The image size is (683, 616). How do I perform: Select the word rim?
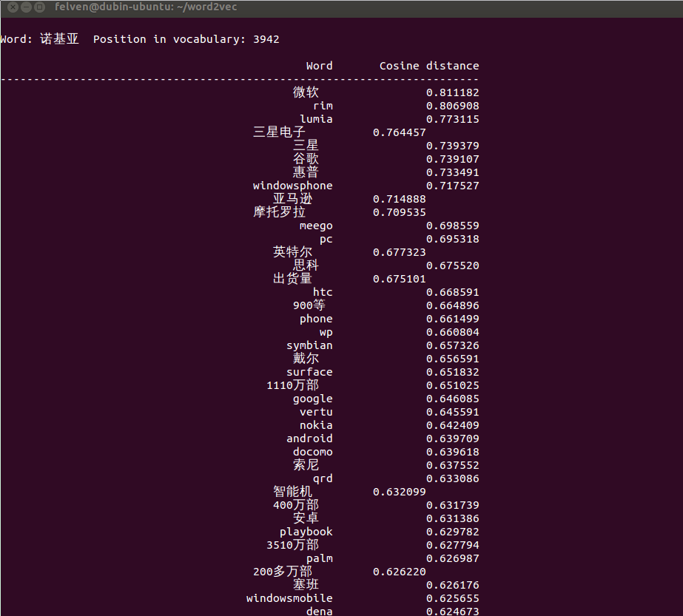tap(323, 106)
